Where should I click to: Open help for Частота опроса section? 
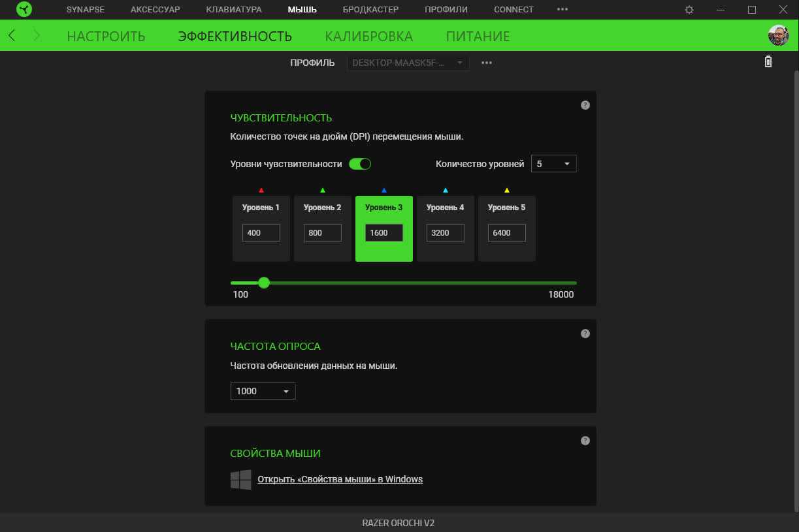click(x=585, y=334)
